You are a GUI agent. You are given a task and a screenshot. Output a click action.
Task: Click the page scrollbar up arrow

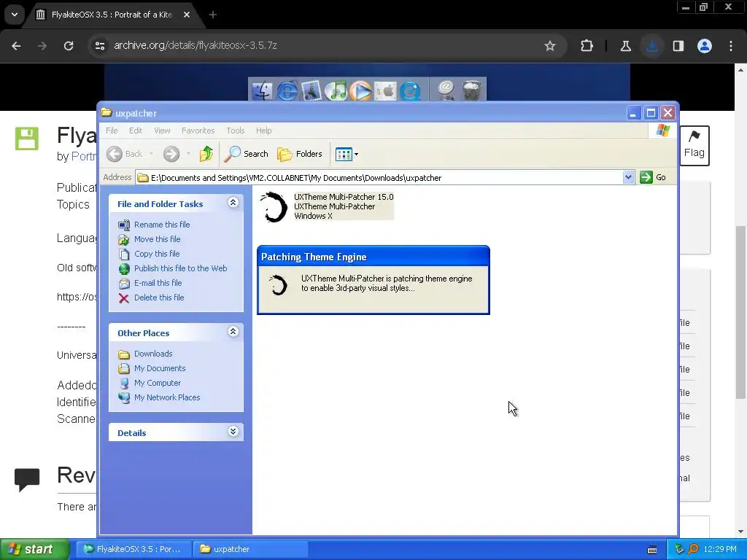click(740, 69)
